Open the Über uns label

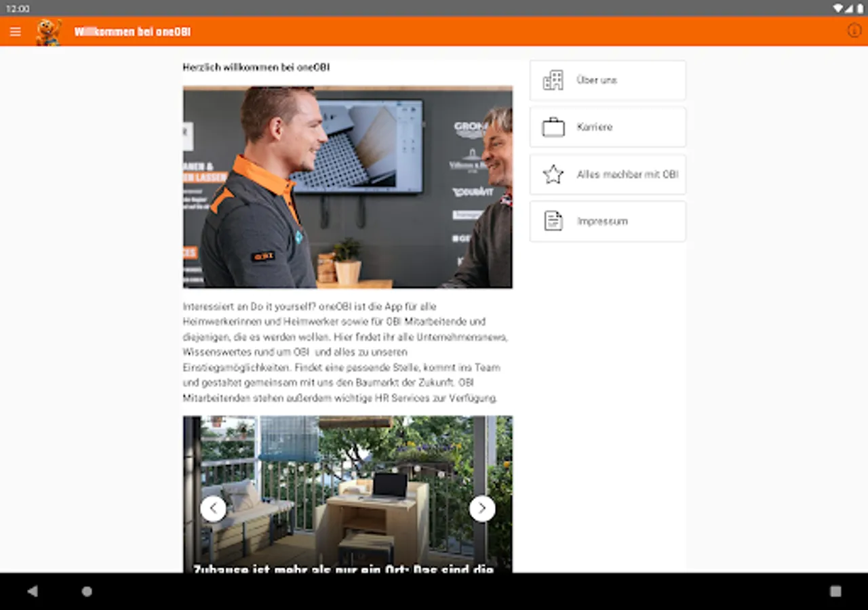pyautogui.click(x=596, y=80)
